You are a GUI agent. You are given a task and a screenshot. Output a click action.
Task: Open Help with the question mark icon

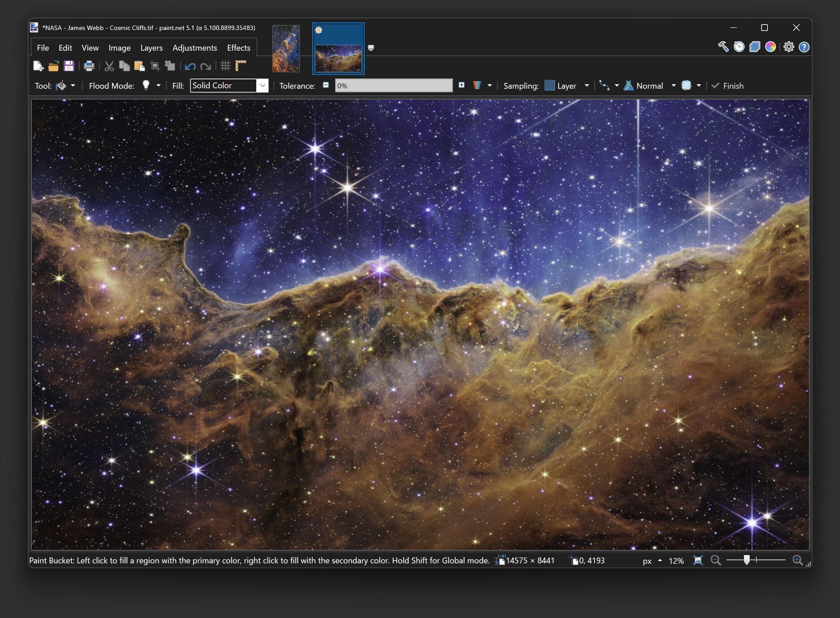[804, 47]
